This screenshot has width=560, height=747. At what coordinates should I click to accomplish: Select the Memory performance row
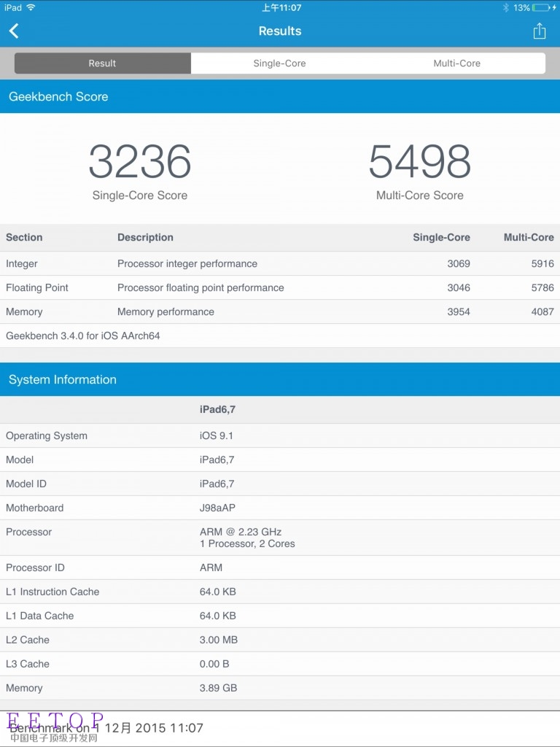pyautogui.click(x=280, y=311)
